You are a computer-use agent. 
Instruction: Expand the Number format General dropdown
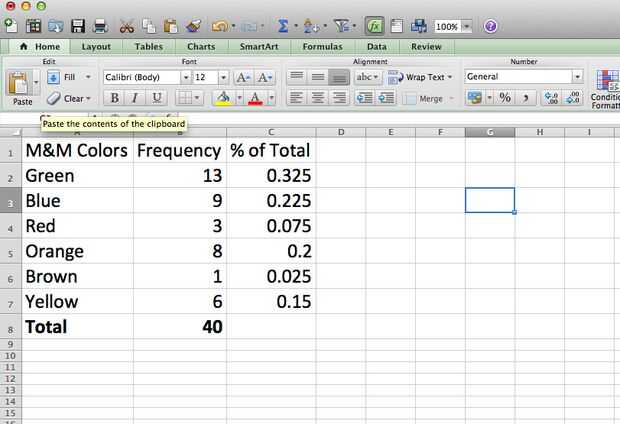[x=577, y=77]
